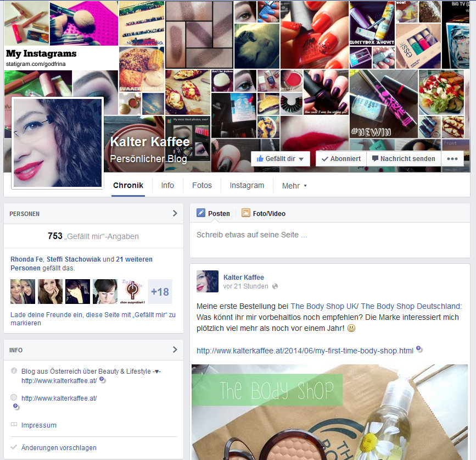Click the smiley emoji in the post text

[351, 328]
